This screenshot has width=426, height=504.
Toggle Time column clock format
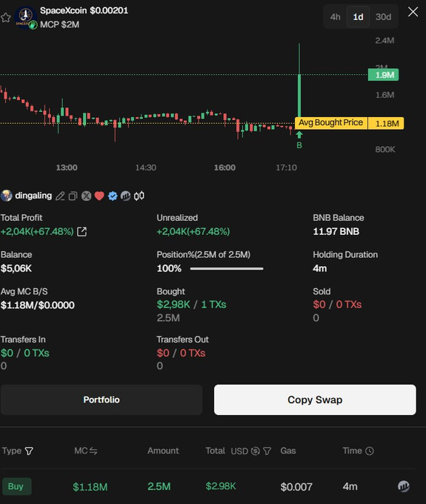pyautogui.click(x=370, y=451)
